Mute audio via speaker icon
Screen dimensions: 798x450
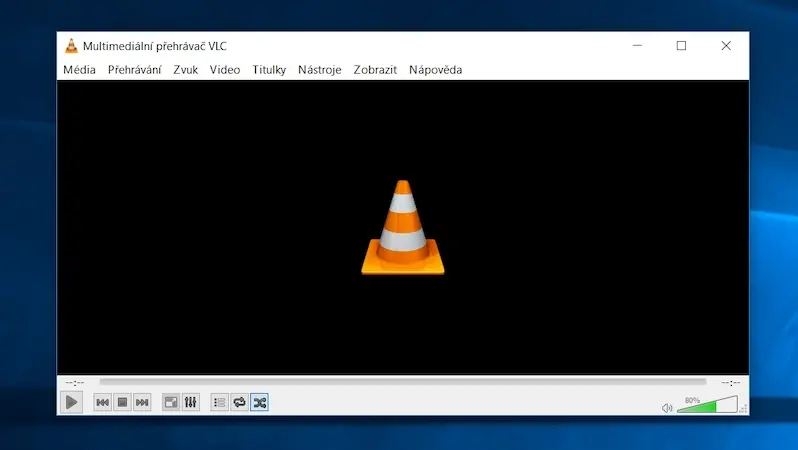pyautogui.click(x=667, y=408)
